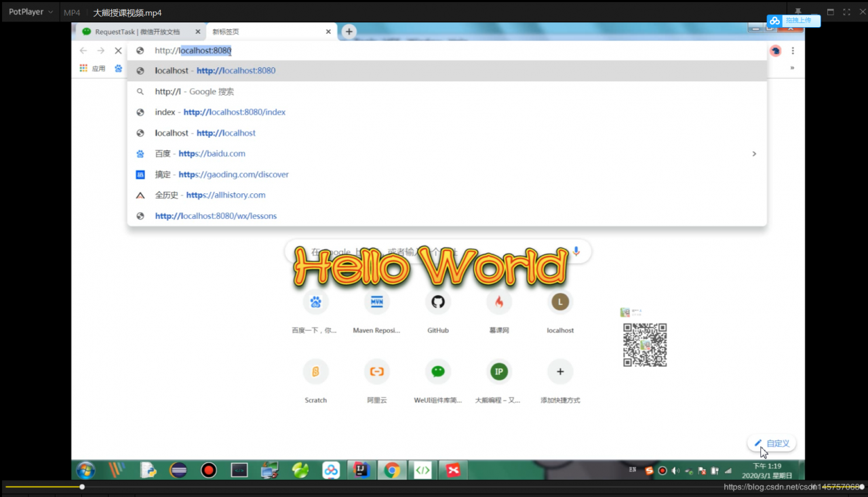Open the Baidu paw bookmark in bookmarks bar

(x=119, y=68)
